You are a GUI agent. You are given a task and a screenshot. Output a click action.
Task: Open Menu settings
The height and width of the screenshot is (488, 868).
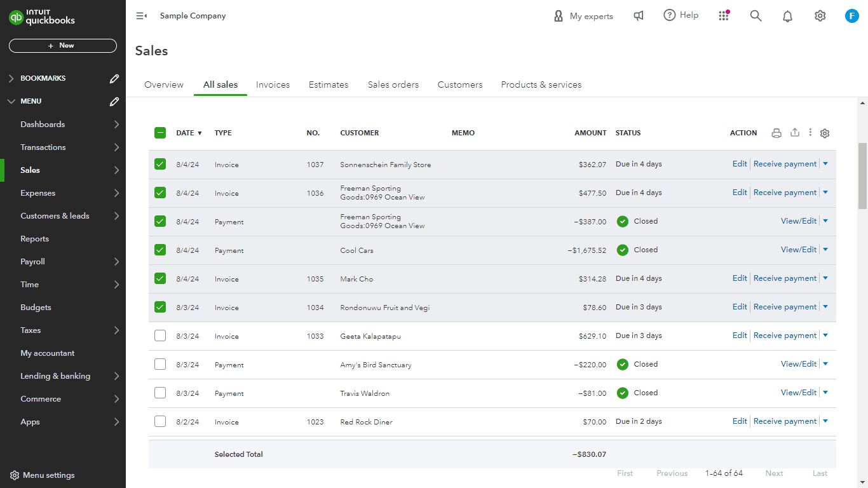(x=43, y=475)
